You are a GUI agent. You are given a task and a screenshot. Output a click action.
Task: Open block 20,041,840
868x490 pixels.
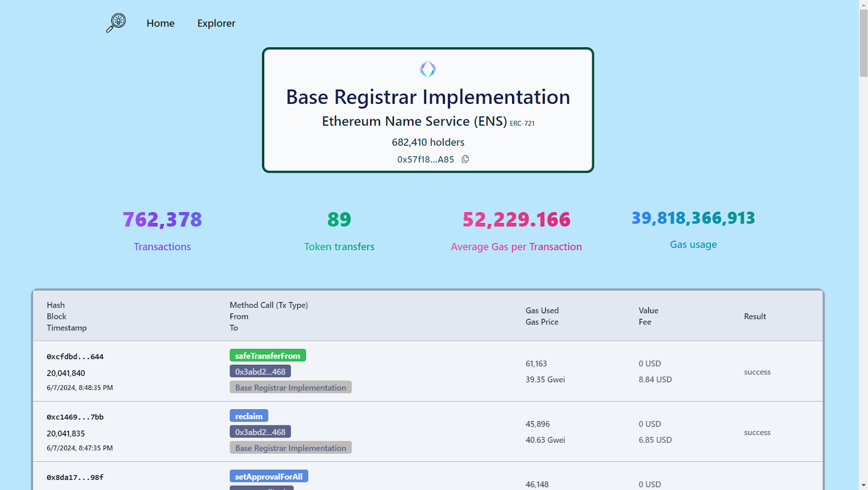coord(66,373)
